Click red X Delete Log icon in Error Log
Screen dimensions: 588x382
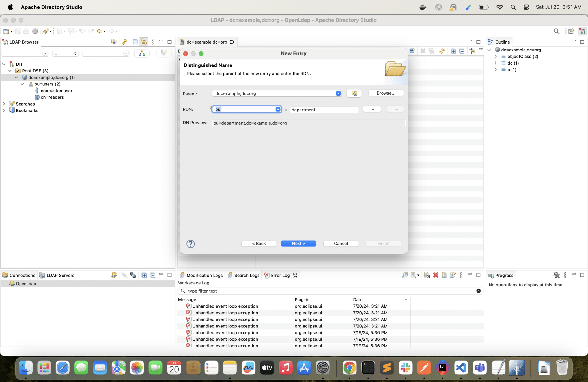[x=436, y=275]
